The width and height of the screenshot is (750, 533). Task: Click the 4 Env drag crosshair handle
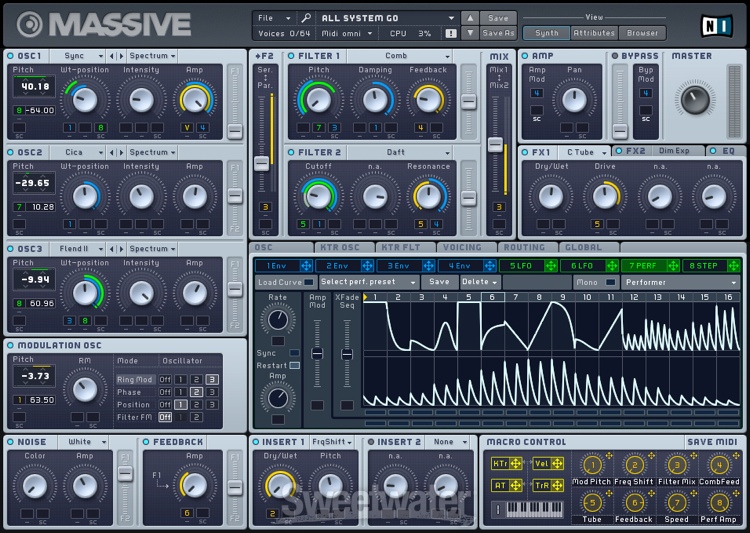489,266
